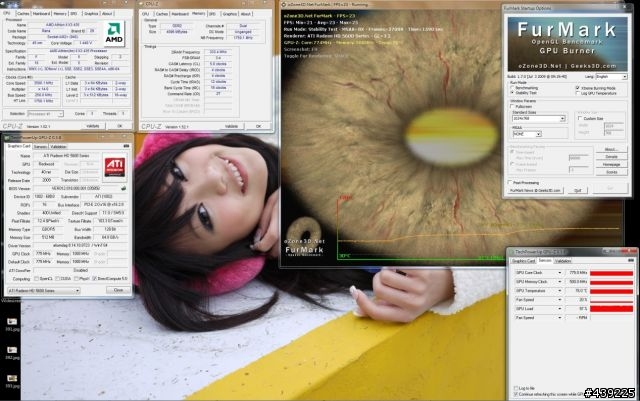The width and height of the screenshot is (640, 401).
Task: Switch to Graphics Card tab in GPU-Z Sensors window
Action: tap(524, 261)
